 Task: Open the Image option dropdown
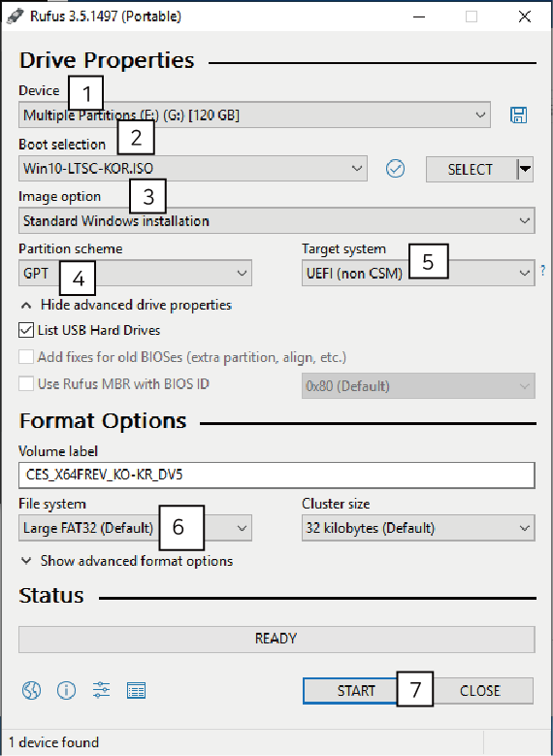[x=276, y=221]
